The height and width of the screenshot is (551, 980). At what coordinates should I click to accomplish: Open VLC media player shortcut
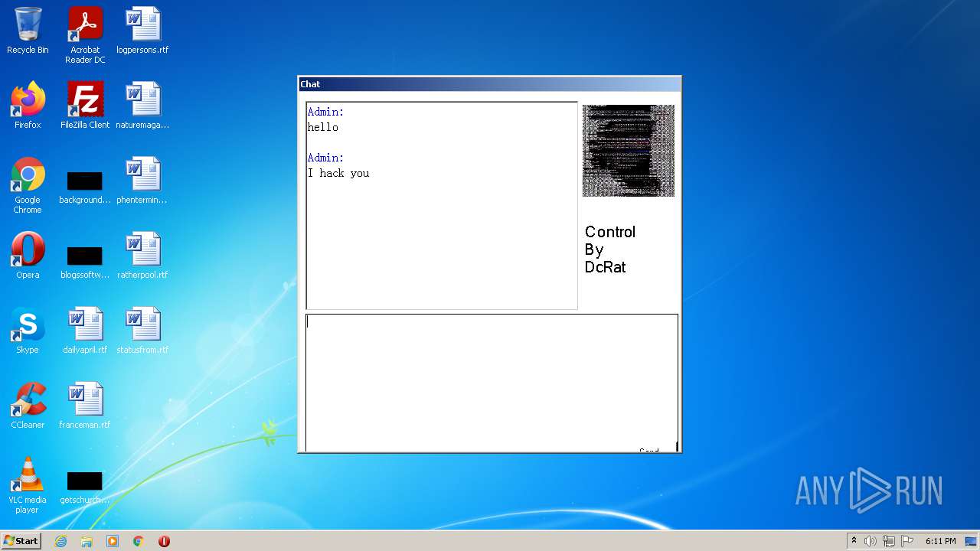point(28,485)
